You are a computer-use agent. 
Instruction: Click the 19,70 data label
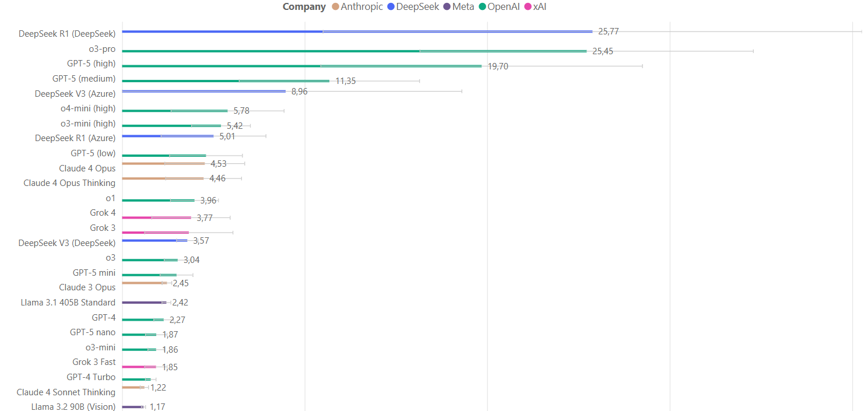tap(498, 66)
